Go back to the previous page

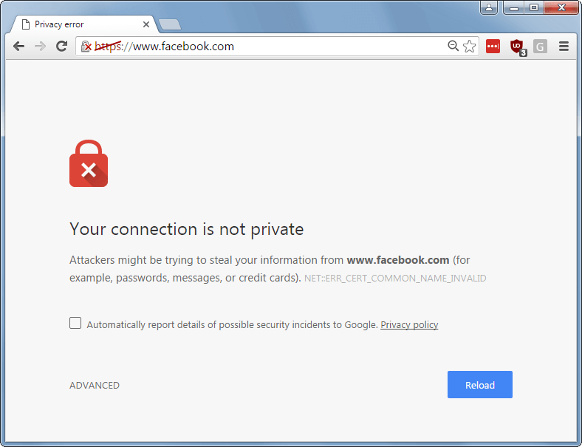(x=18, y=46)
